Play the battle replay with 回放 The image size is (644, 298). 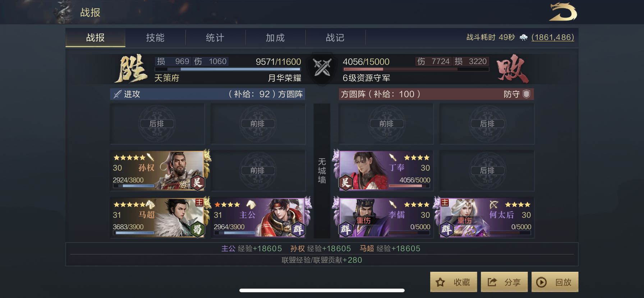(x=555, y=282)
